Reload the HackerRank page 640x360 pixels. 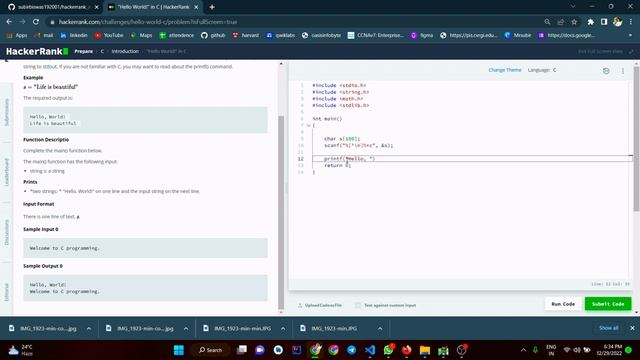pos(36,22)
